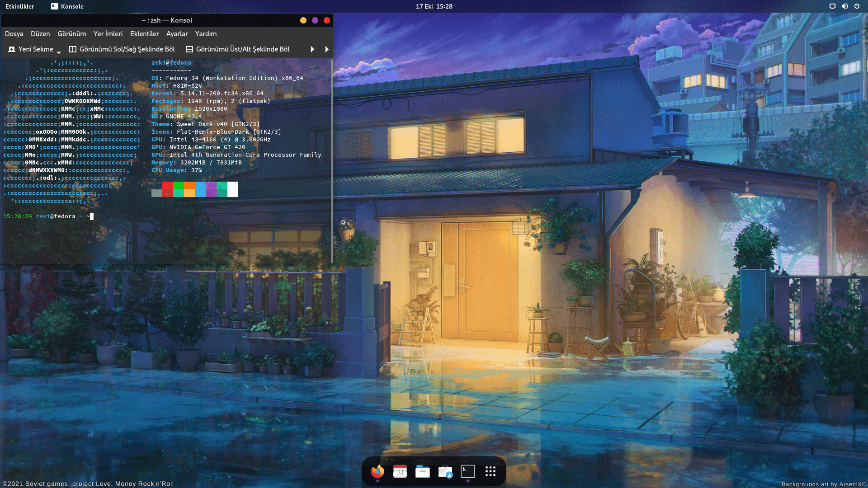Screen dimensions: 868x488
Task: Click the Memory value 3202MiB / 7831MiB
Action: pyautogui.click(x=211, y=163)
